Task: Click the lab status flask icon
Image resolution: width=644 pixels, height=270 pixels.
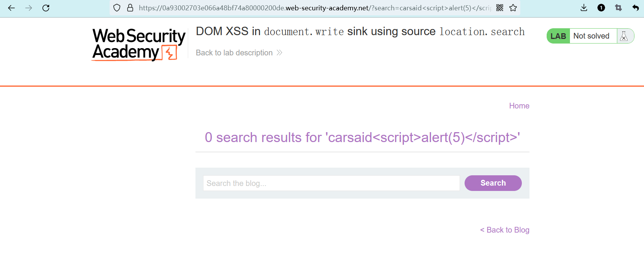Action: point(624,36)
